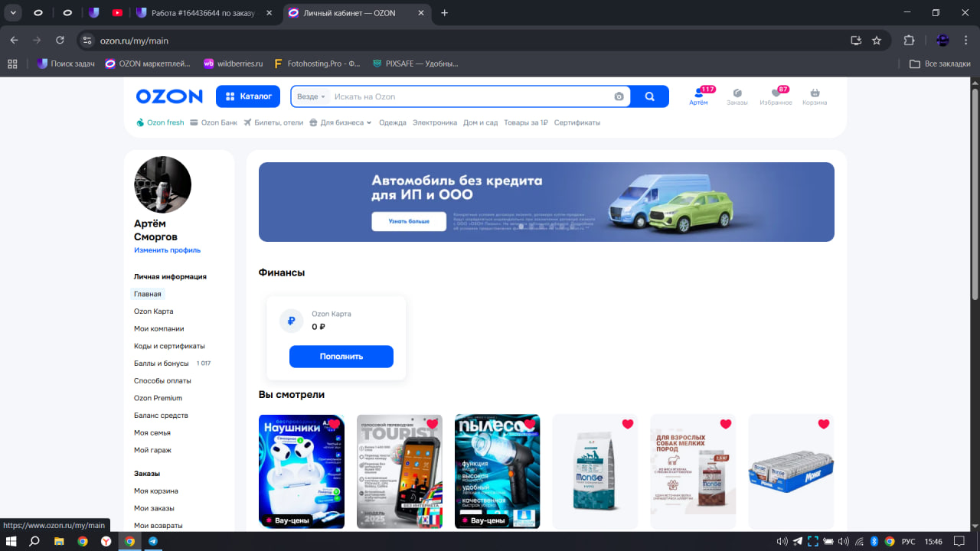
Task: Open the wildberries.ru bookmark
Action: tap(233, 64)
